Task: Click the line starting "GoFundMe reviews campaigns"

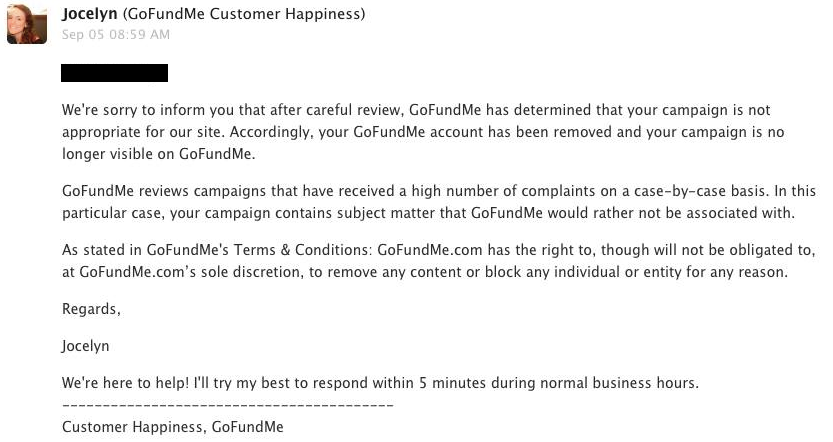Action: 439,191
